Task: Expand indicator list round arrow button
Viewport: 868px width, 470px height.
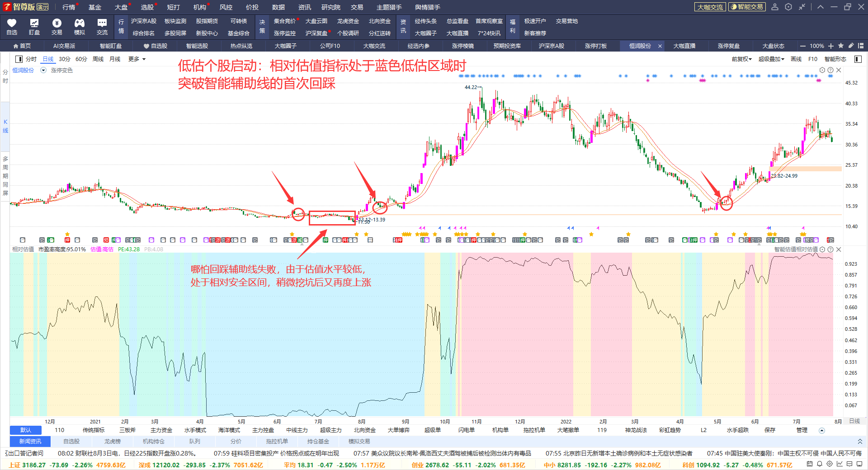Action: (x=822, y=430)
